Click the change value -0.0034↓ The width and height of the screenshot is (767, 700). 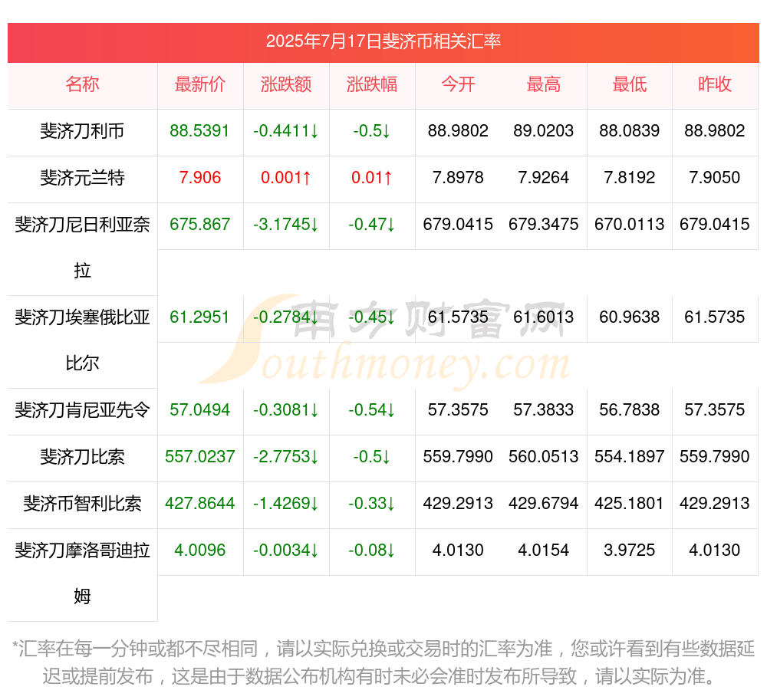(x=286, y=550)
